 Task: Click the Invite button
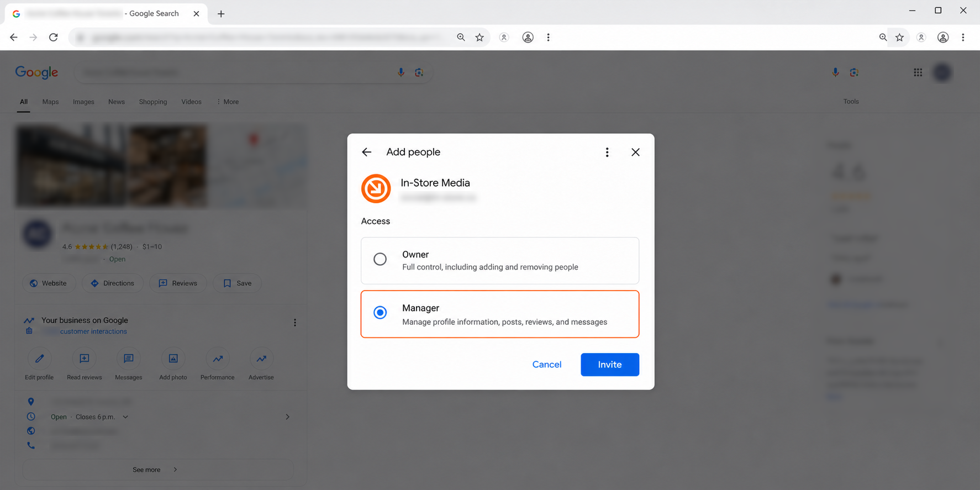click(x=610, y=365)
